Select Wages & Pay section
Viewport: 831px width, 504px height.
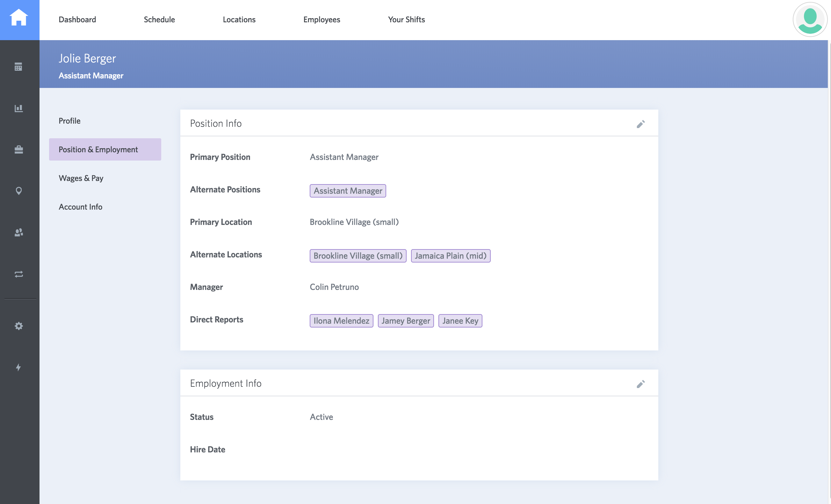(81, 178)
